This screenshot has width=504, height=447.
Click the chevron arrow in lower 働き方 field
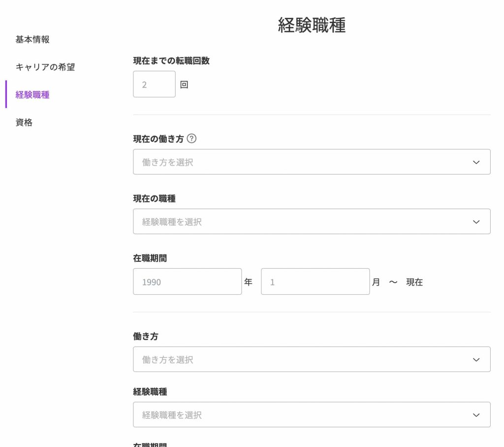[x=476, y=359]
